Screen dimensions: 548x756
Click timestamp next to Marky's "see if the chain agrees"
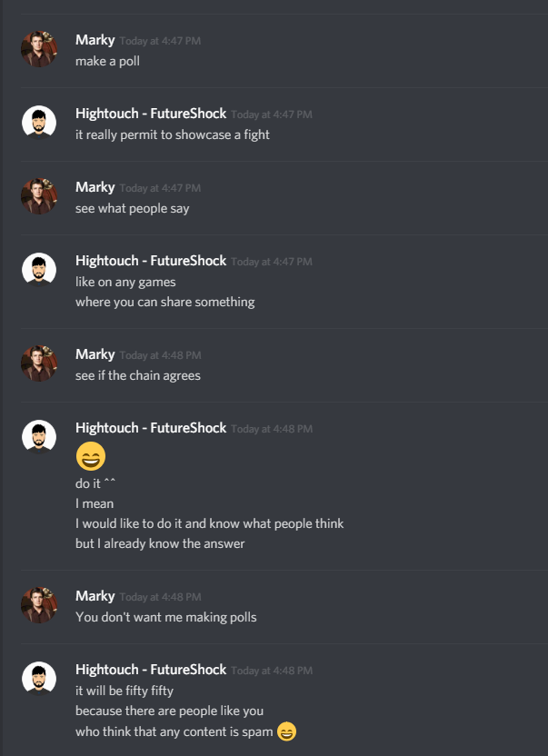click(160, 355)
